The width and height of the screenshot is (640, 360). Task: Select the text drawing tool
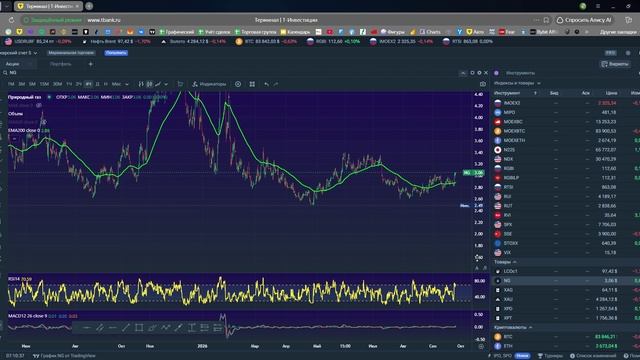pos(191,327)
